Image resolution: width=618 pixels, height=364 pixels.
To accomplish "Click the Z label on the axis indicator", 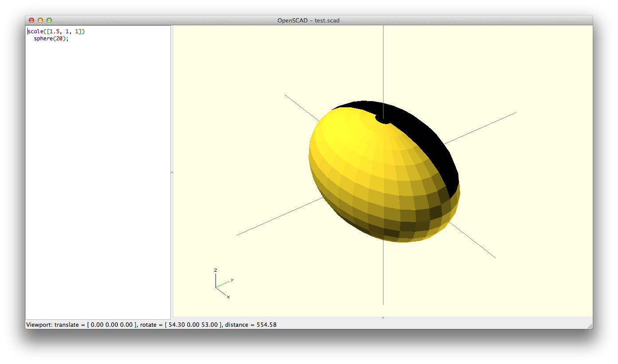I will pyautogui.click(x=215, y=270).
